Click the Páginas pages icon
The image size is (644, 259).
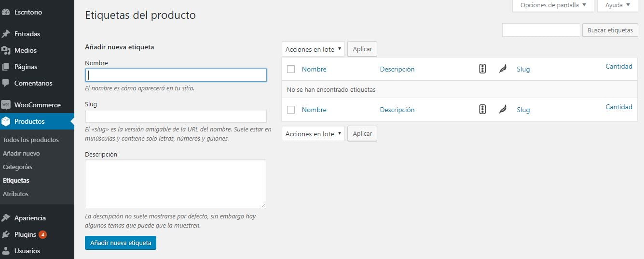(x=6, y=67)
